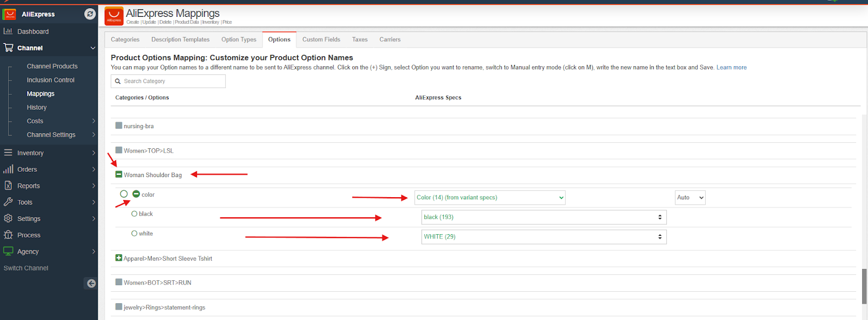Viewport: 868px width, 320px height.
Task: Collapse the Channel menu chevron
Action: (x=93, y=48)
